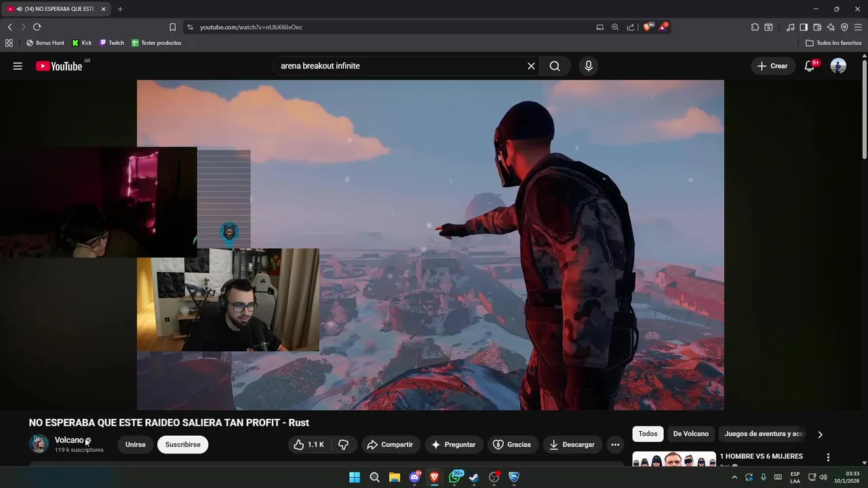Go back in browser history
The image size is (868, 488).
click(10, 27)
